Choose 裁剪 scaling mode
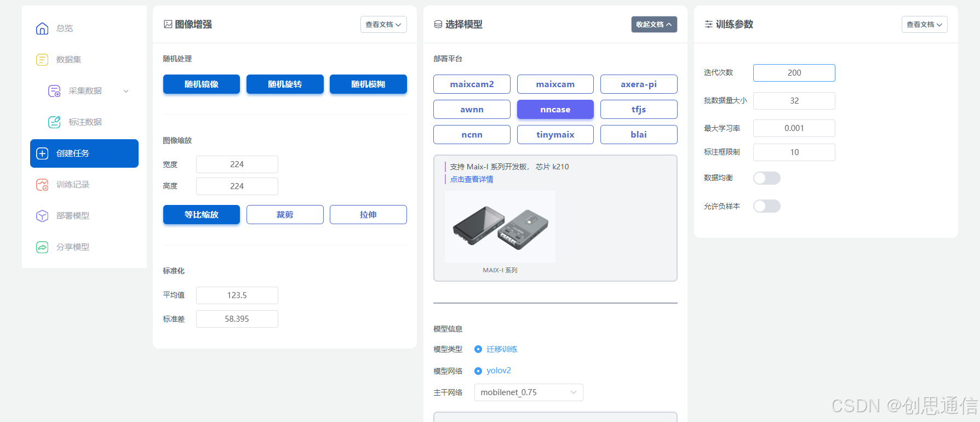This screenshot has width=980, height=422. 285,215
